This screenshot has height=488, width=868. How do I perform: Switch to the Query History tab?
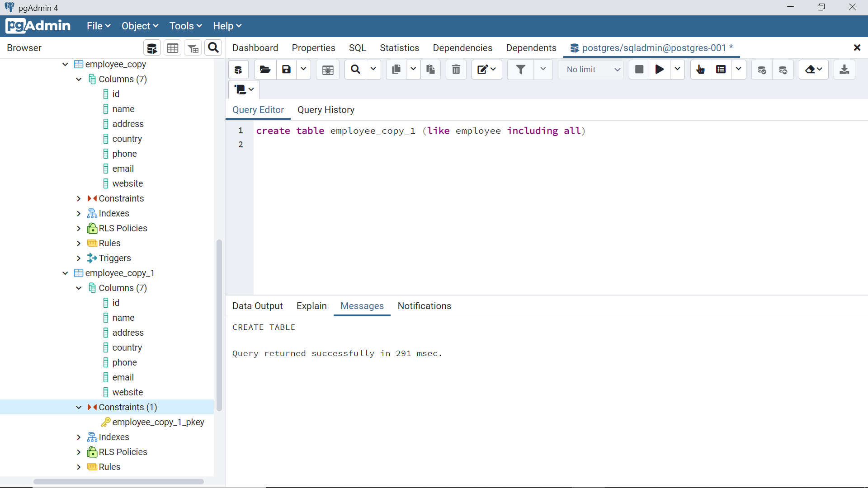pos(325,110)
